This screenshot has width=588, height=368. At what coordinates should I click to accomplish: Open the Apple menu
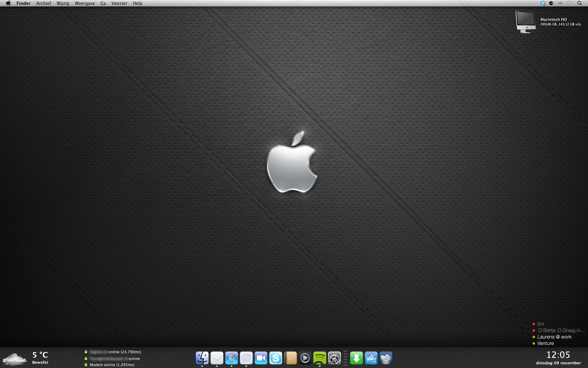click(x=8, y=3)
